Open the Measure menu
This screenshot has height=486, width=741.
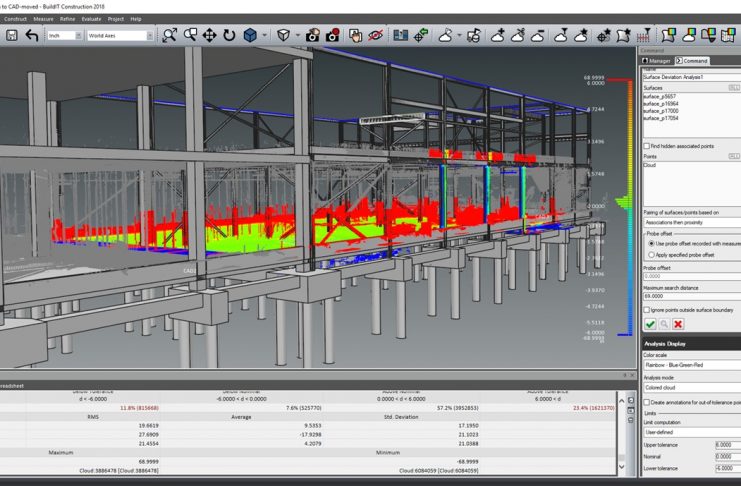pos(43,18)
